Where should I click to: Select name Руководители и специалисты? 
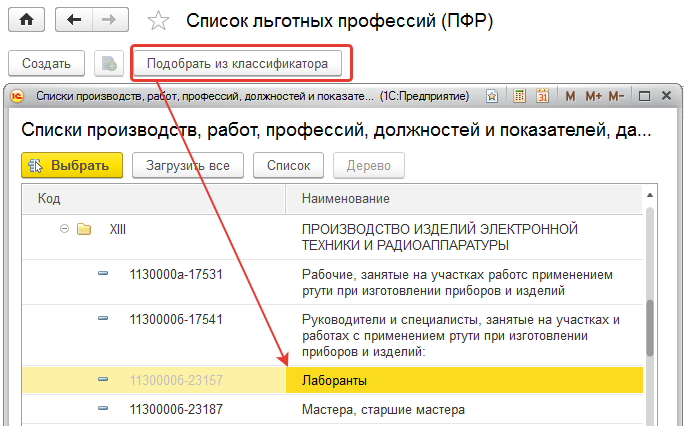point(461,335)
